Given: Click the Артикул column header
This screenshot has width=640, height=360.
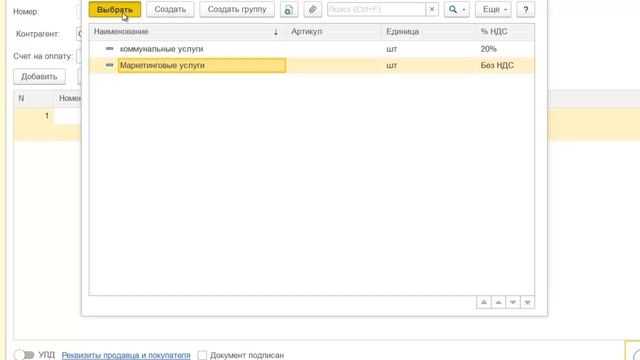Looking at the screenshot, I should (334, 32).
